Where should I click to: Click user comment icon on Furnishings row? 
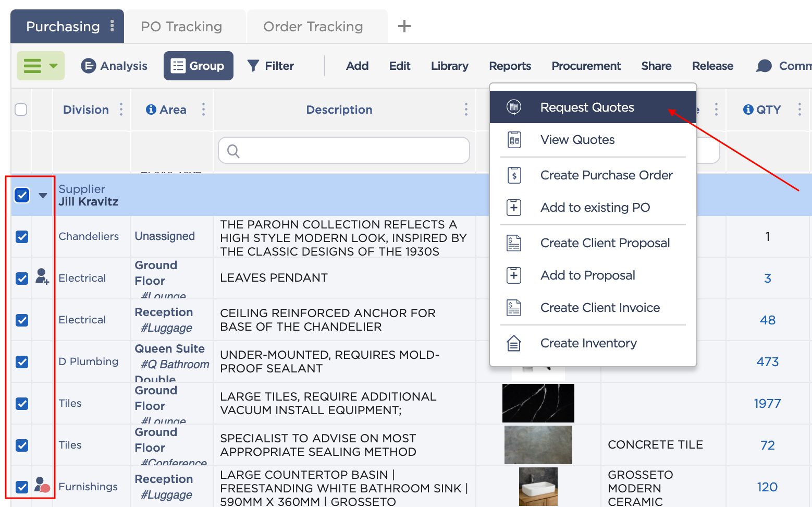tap(42, 486)
